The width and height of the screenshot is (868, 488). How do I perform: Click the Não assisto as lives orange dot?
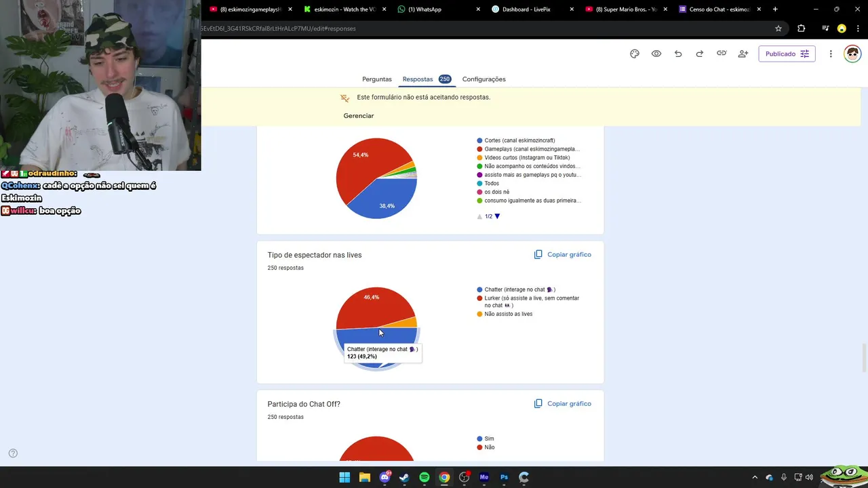479,314
